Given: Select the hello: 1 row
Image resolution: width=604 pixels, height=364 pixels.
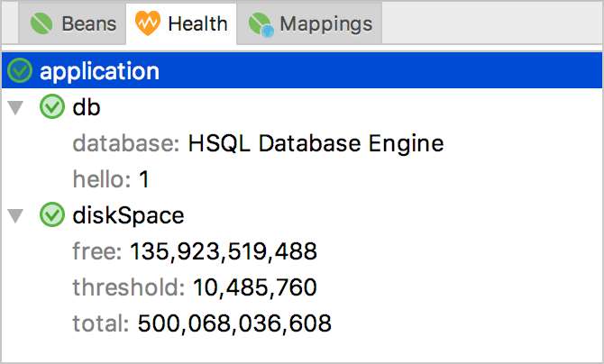Looking at the screenshot, I should [110, 180].
